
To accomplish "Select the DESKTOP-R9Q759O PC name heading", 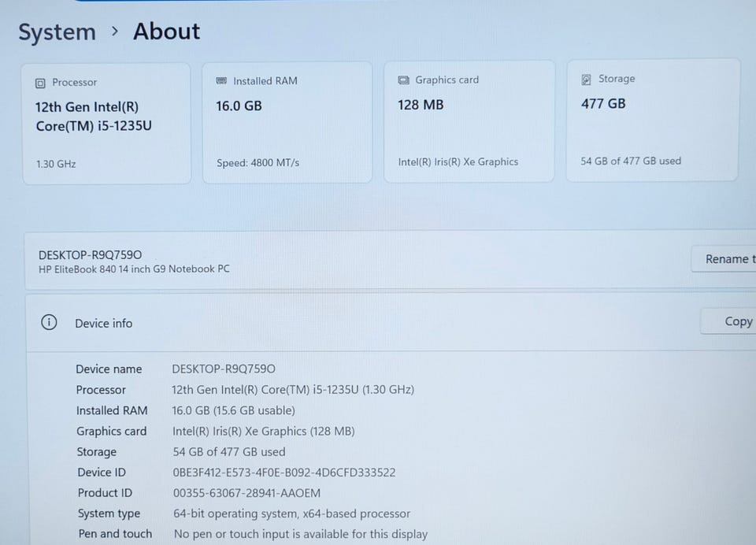I will click(90, 254).
